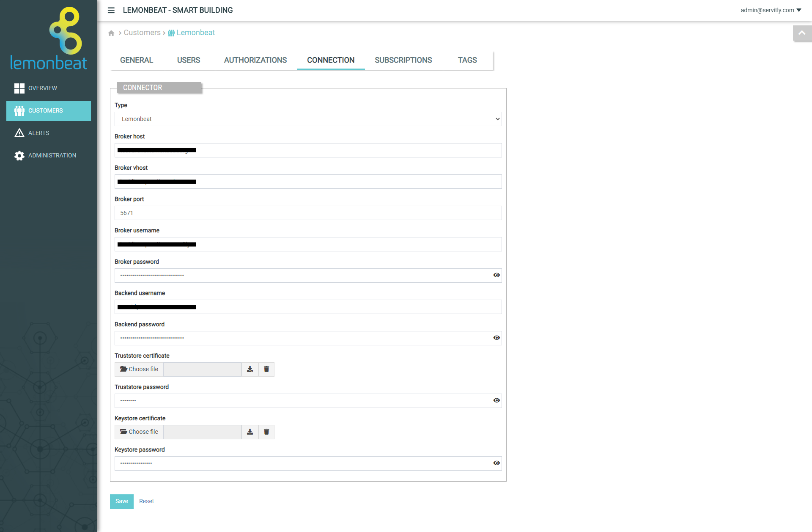
Task: Click the Lemonbeat breadcrumb link
Action: [192, 33]
